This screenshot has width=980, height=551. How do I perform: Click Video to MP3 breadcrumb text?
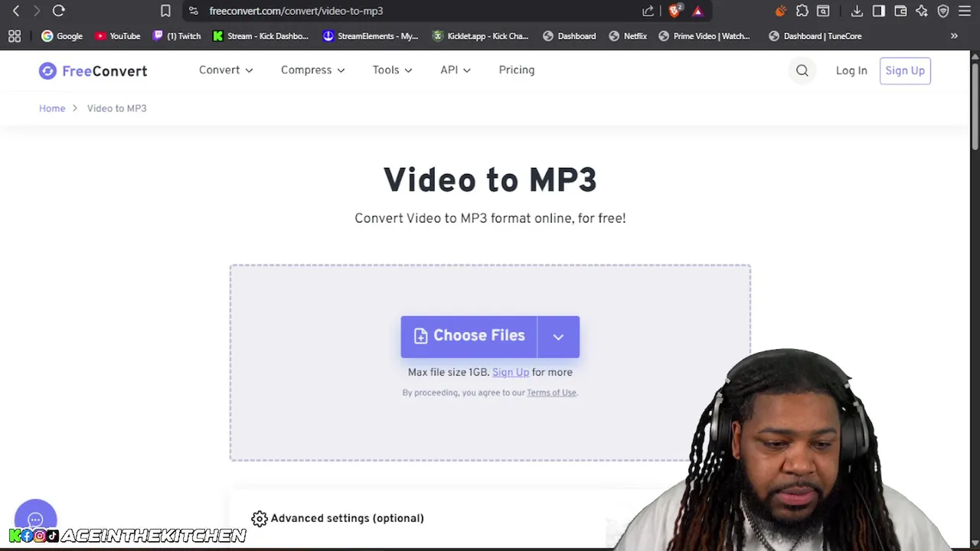[116, 109]
